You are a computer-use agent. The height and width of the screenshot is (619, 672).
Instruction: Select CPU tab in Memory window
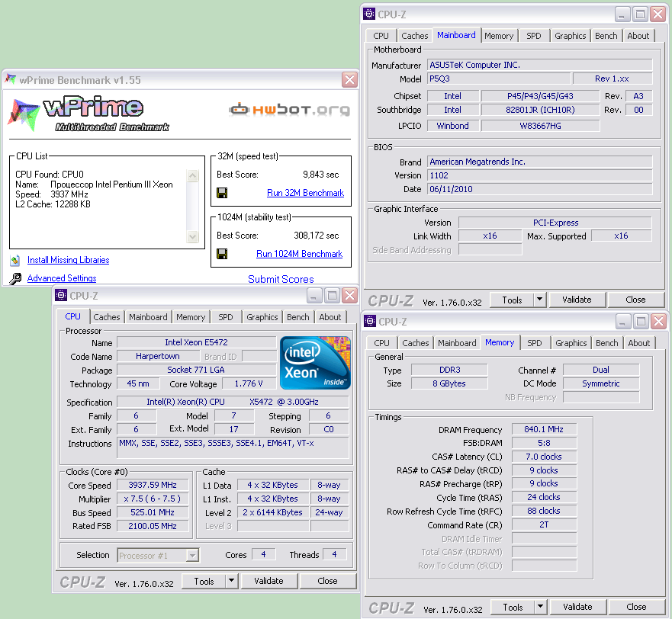click(x=382, y=343)
